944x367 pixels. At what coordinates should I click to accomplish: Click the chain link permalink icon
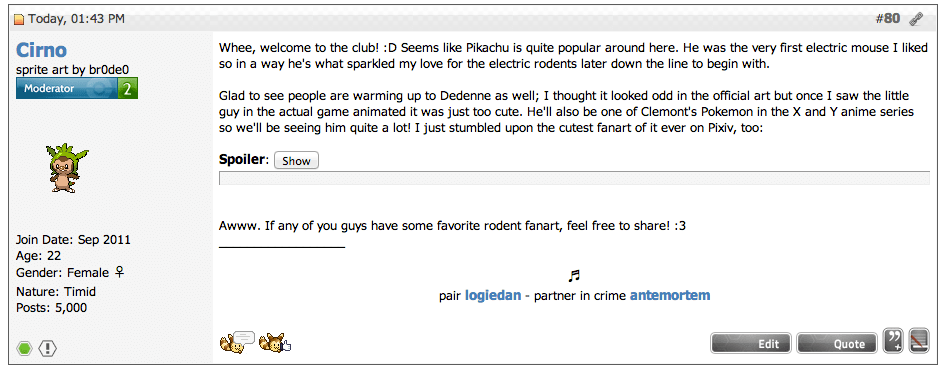(916, 19)
